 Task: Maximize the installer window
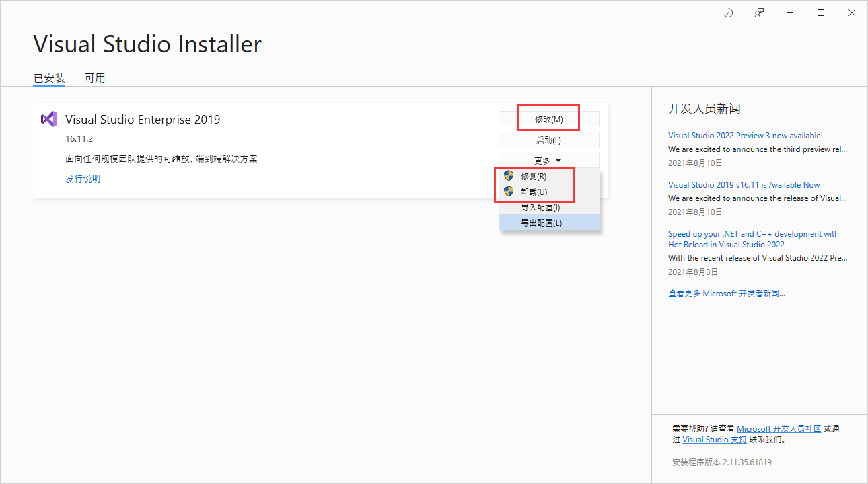(821, 13)
